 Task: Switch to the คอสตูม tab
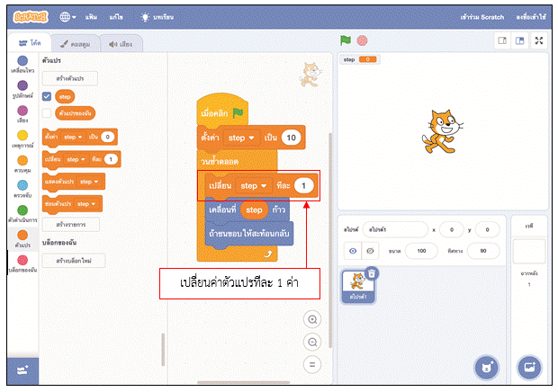coord(74,42)
